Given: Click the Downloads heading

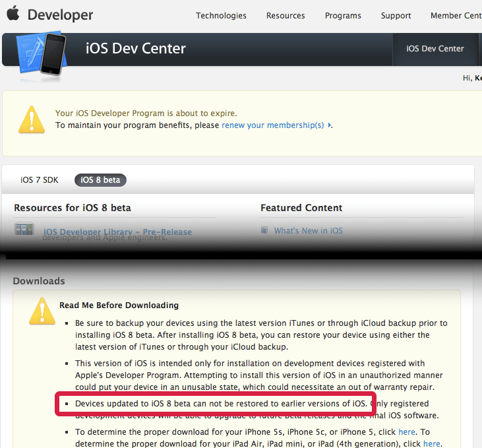Looking at the screenshot, I should tap(39, 281).
